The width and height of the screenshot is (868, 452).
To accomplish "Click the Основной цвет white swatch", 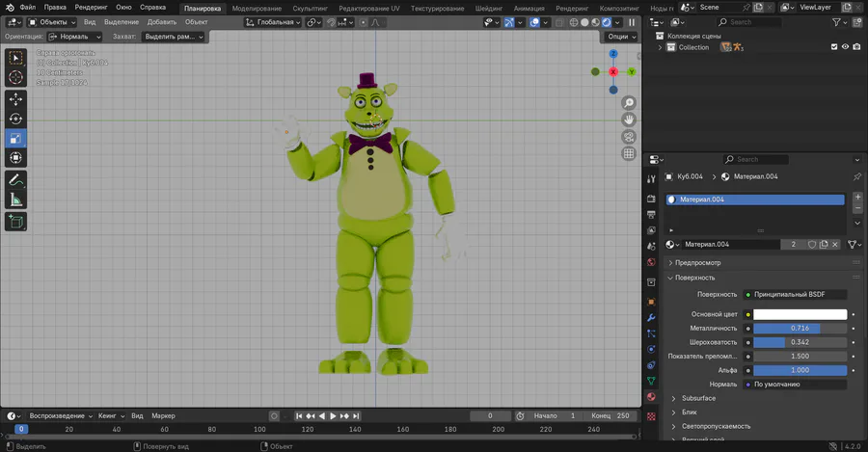I will coord(800,314).
